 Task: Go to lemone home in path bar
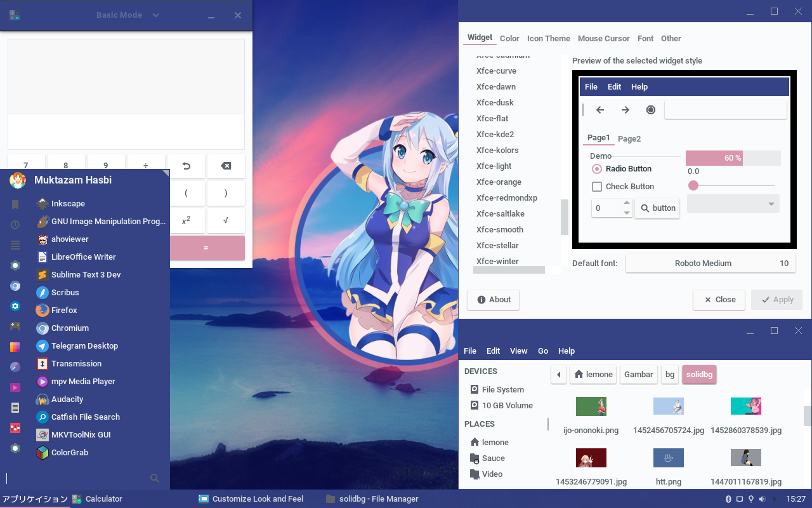coord(593,375)
